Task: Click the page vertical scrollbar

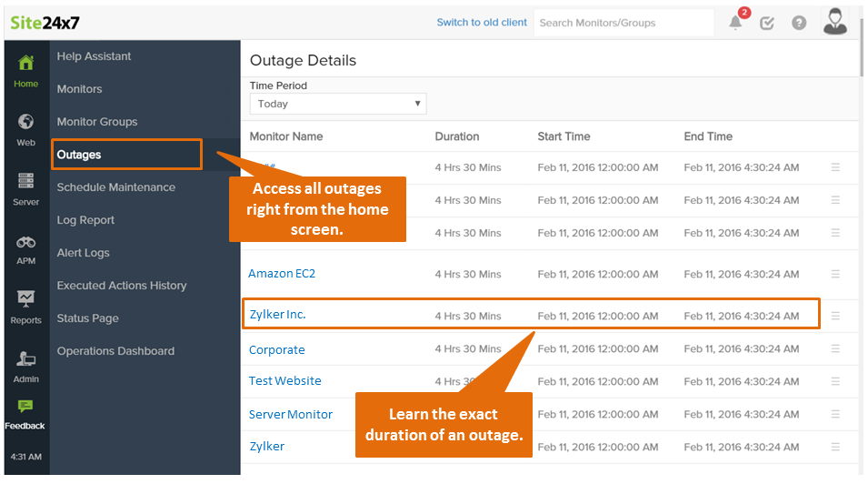Action: point(861,47)
